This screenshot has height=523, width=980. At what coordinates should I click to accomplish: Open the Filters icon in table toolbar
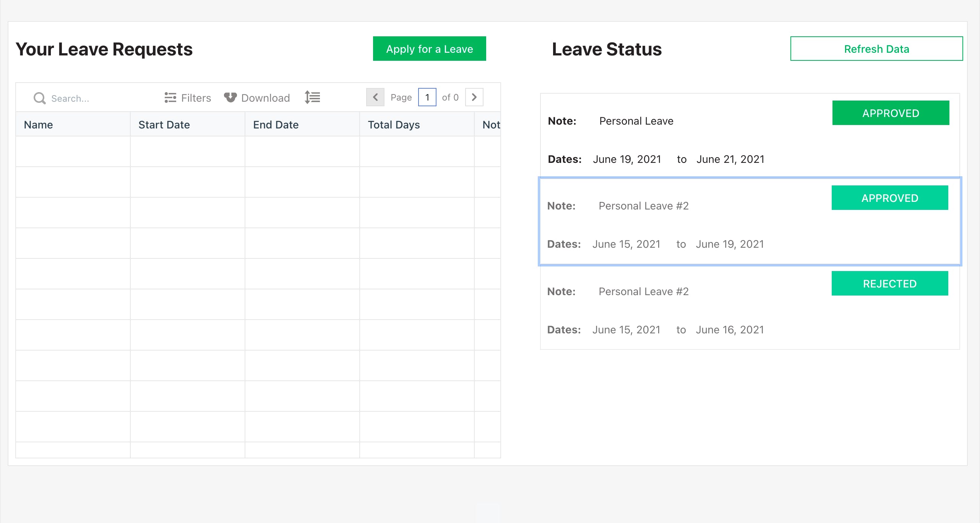click(170, 98)
